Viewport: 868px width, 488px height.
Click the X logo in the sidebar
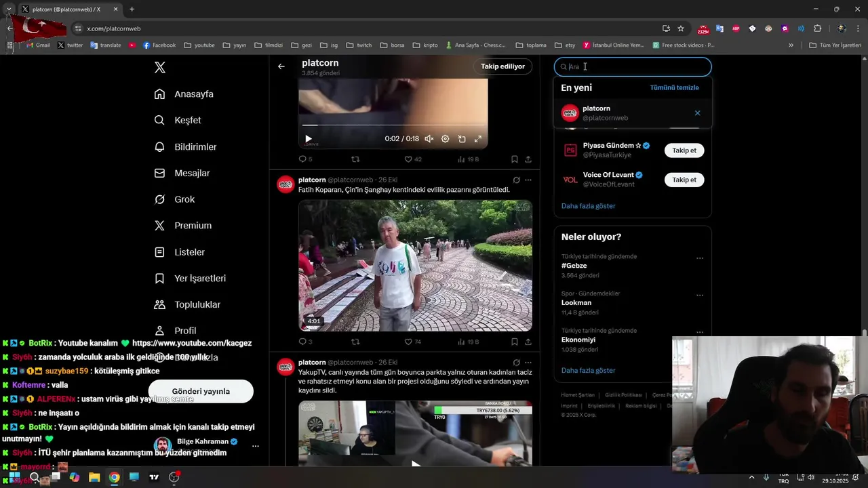point(160,67)
